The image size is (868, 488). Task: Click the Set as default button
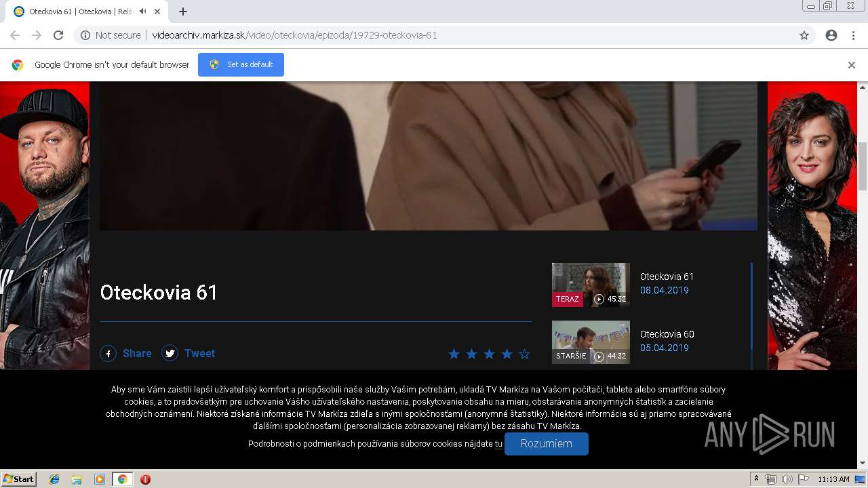pos(241,64)
